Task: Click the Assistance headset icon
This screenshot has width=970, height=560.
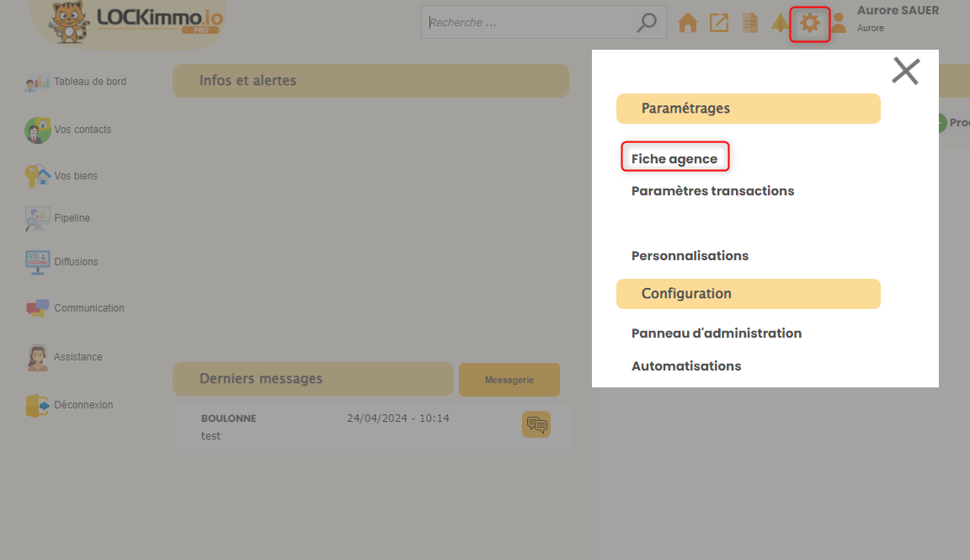Action: 37,358
